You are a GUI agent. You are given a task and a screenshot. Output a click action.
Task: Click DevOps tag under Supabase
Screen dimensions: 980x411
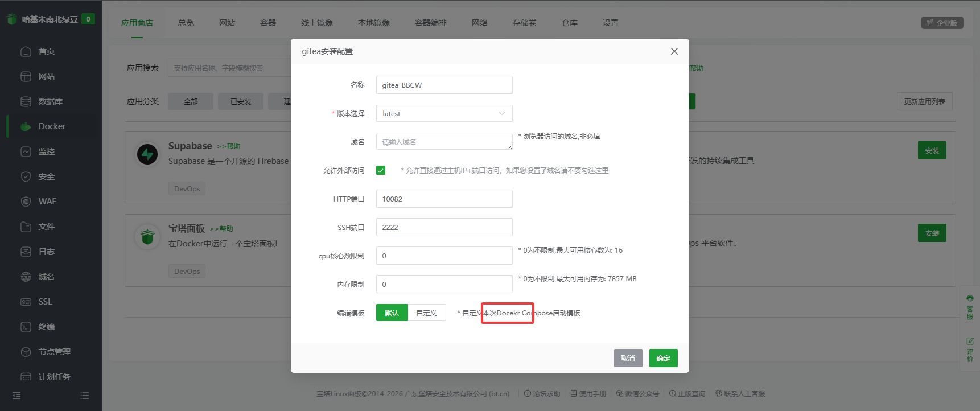187,188
